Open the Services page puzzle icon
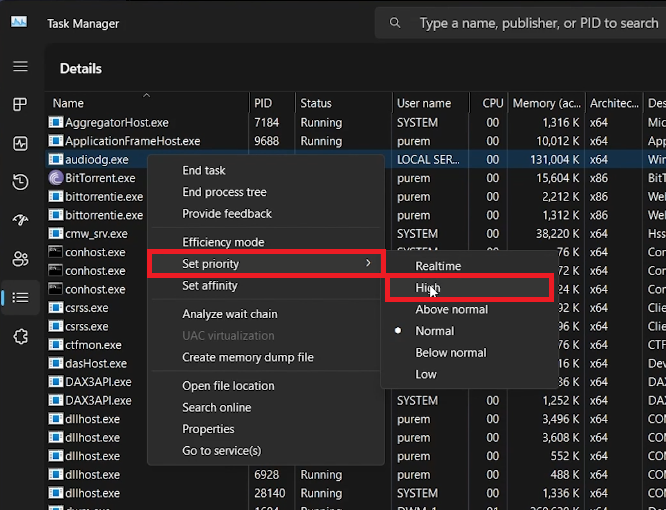This screenshot has width=666, height=510. point(20,336)
